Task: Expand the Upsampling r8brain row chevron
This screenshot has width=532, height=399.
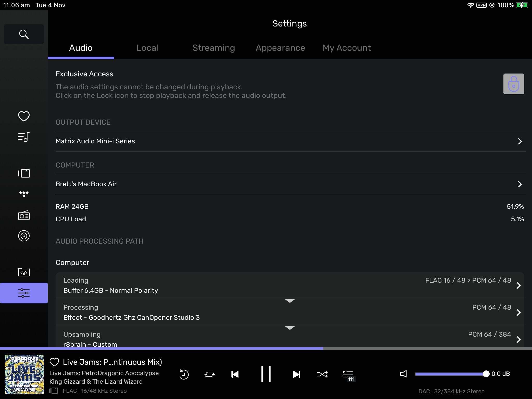Action: tap(518, 340)
